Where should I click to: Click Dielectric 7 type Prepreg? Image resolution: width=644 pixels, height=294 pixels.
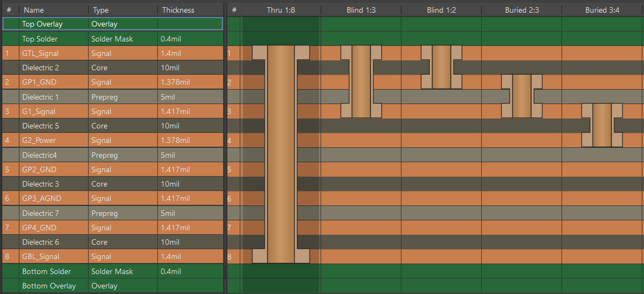point(104,214)
